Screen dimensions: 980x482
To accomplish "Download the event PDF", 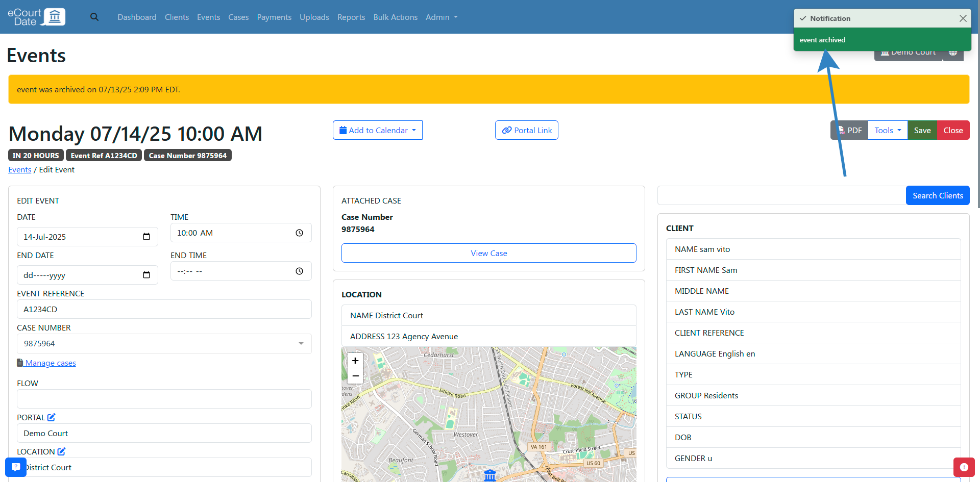I will (x=849, y=130).
